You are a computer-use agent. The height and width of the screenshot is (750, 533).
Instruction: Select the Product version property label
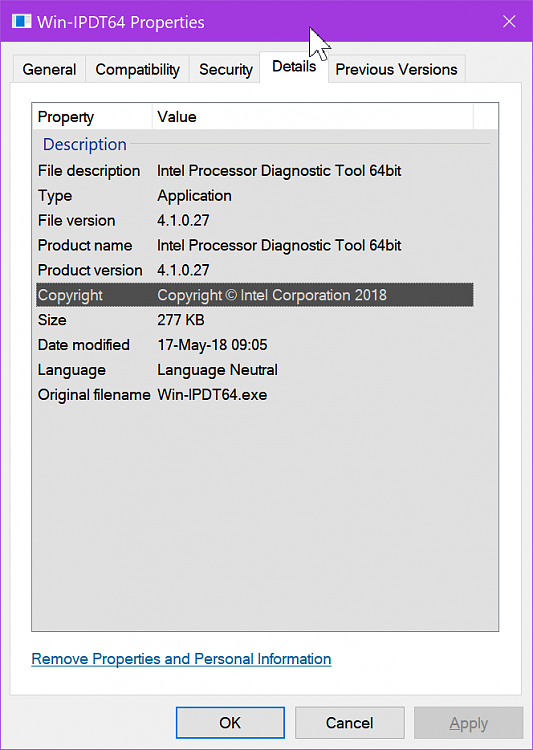(x=90, y=270)
